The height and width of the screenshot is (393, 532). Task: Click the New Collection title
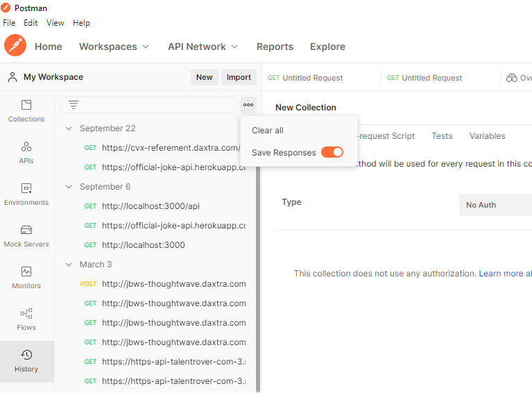click(x=306, y=108)
